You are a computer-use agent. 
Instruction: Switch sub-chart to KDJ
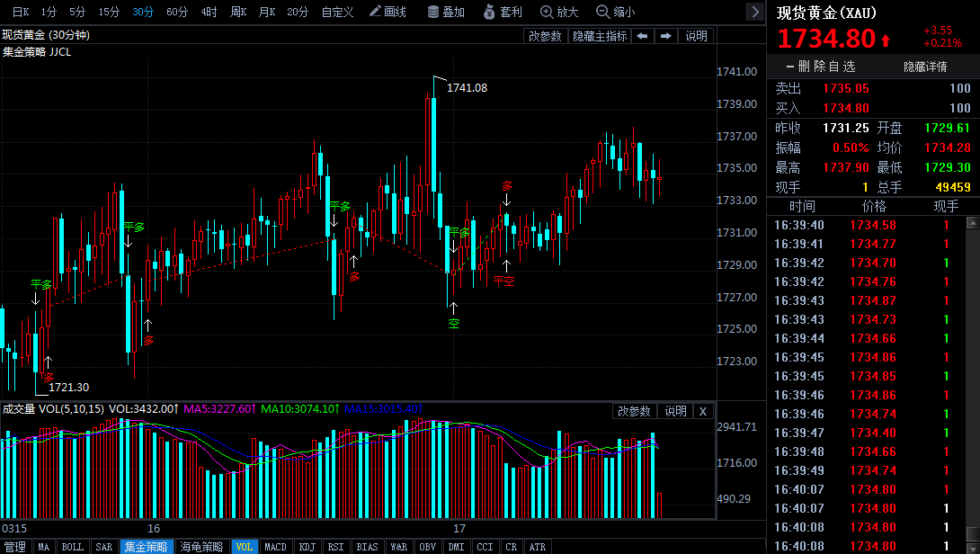point(307,547)
